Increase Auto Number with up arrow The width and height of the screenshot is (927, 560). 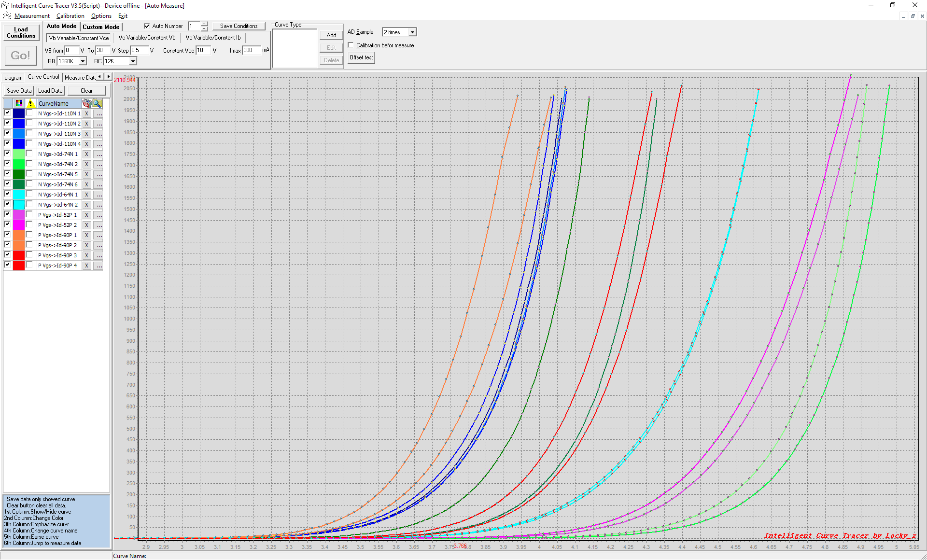[205, 24]
